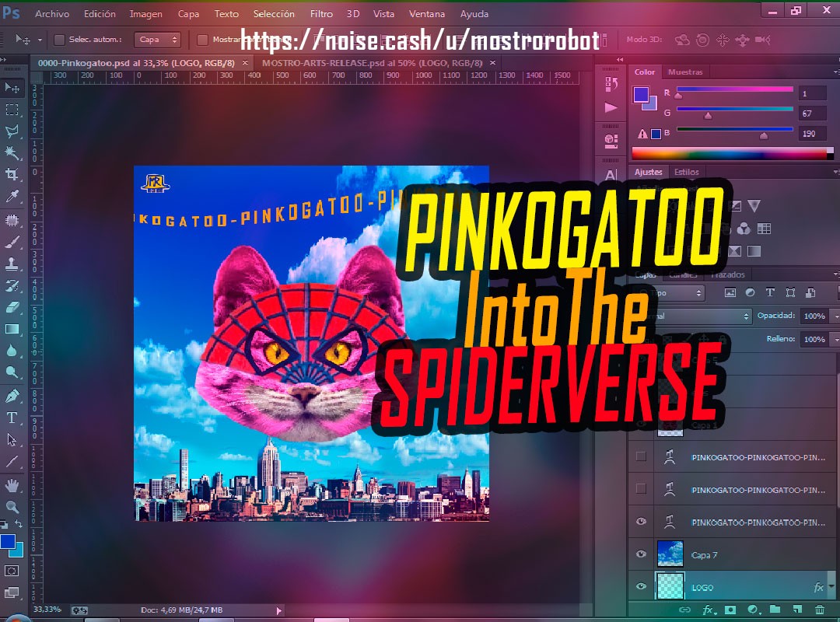Select the Pen tool
The height and width of the screenshot is (622, 840).
click(x=12, y=397)
